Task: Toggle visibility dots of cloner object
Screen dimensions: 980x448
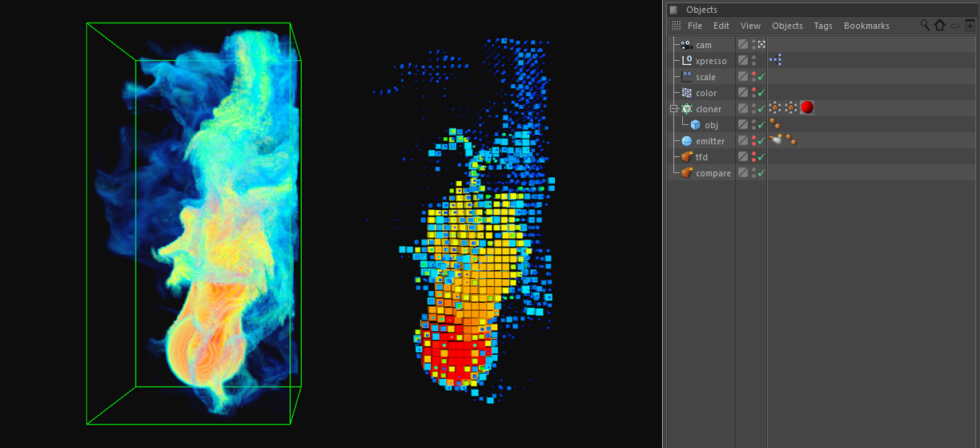Action: click(753, 109)
